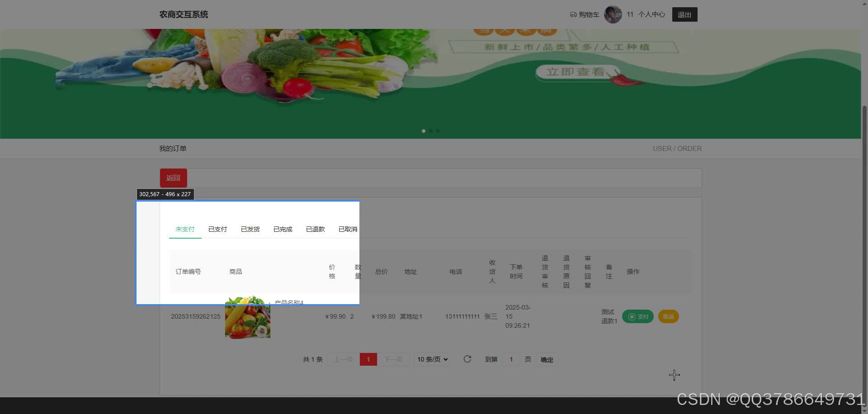The height and width of the screenshot is (414, 868).
Task: Click the crosshair cursor marker near bottom right
Action: [x=675, y=375]
